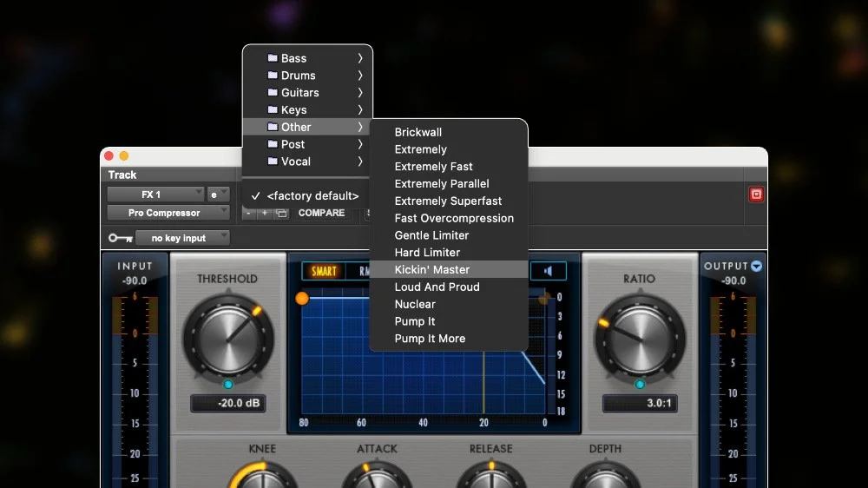The height and width of the screenshot is (488, 868).
Task: Click the RELEASE knob
Action: pos(491,477)
